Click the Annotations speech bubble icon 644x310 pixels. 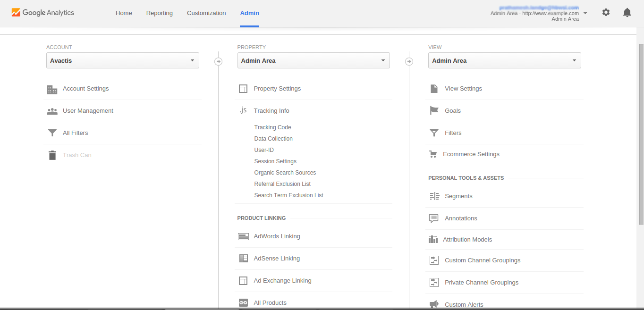click(x=433, y=218)
